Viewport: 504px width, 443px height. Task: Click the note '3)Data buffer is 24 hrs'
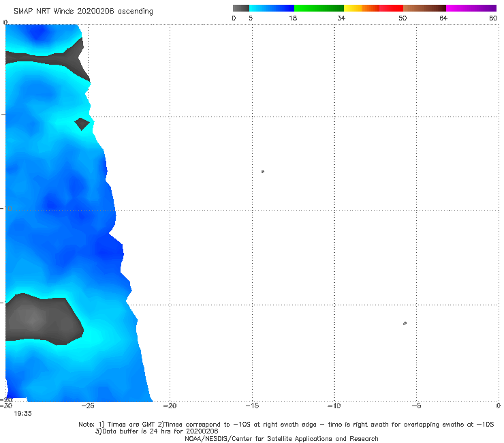point(157,431)
